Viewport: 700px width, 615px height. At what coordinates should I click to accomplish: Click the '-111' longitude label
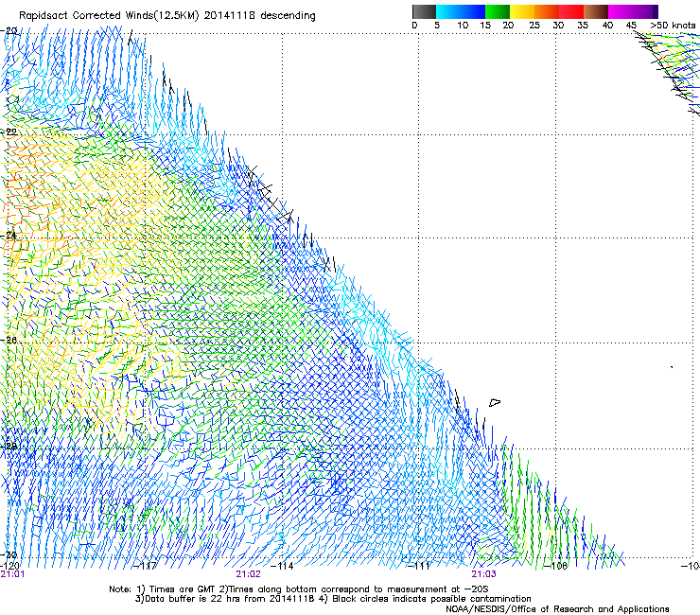(419, 566)
